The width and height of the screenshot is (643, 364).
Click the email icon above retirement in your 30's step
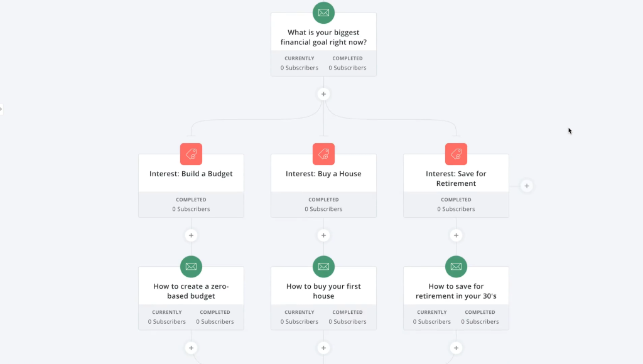click(456, 266)
